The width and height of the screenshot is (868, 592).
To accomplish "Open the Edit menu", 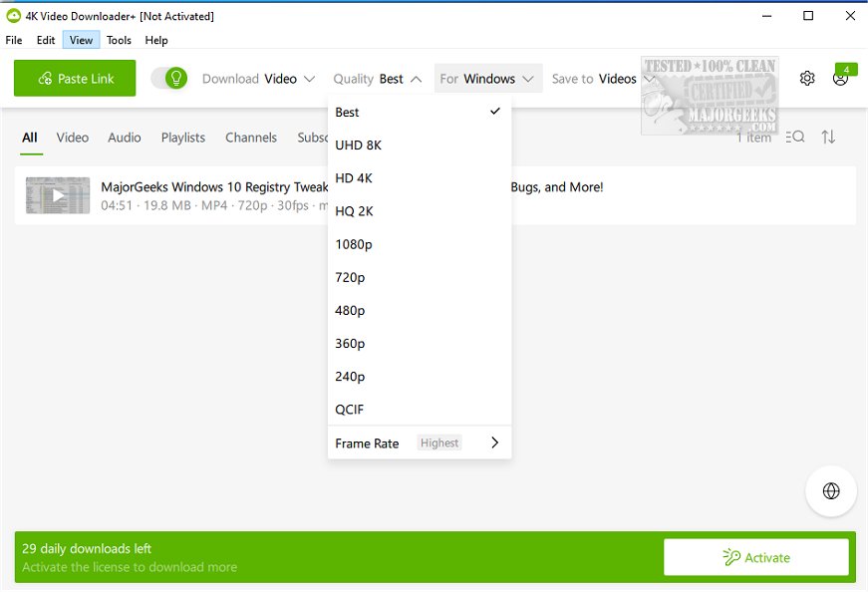I will click(46, 40).
